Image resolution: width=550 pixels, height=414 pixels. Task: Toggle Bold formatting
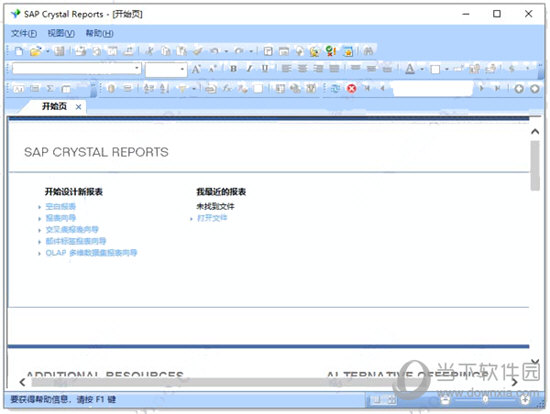coord(233,69)
